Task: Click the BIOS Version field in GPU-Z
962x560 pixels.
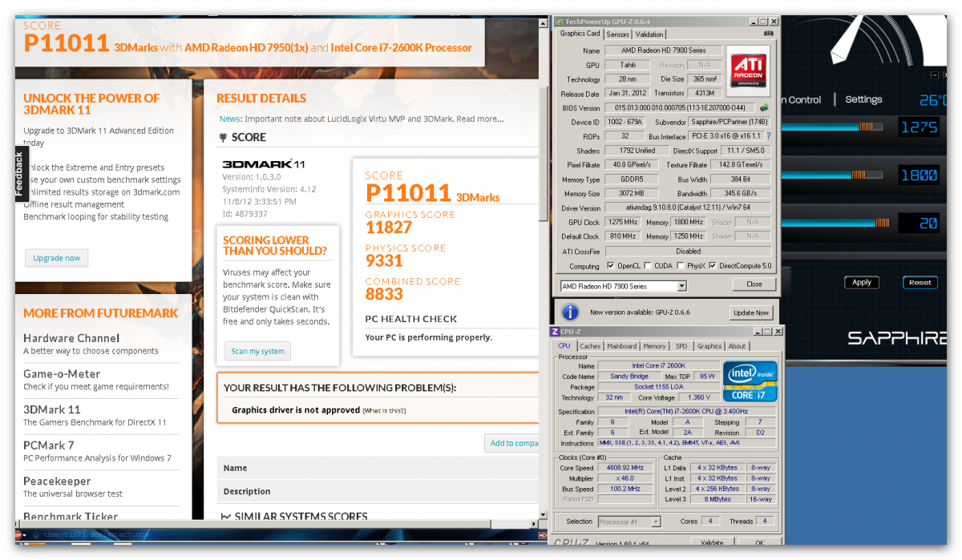Action: [x=679, y=107]
